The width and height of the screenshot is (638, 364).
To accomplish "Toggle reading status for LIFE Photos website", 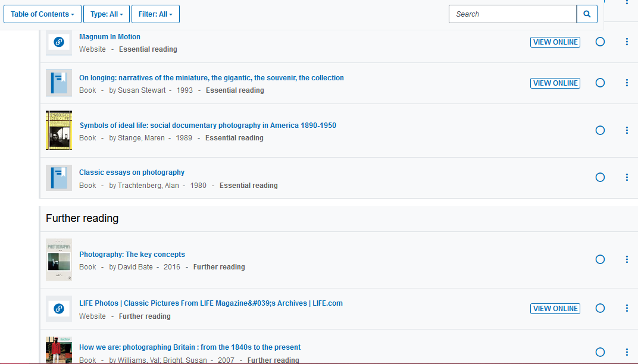I will tap(600, 308).
